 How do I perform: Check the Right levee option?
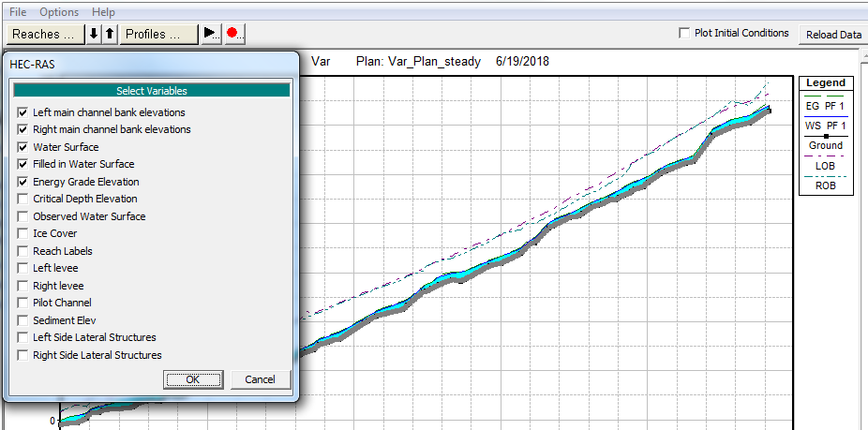(x=22, y=286)
